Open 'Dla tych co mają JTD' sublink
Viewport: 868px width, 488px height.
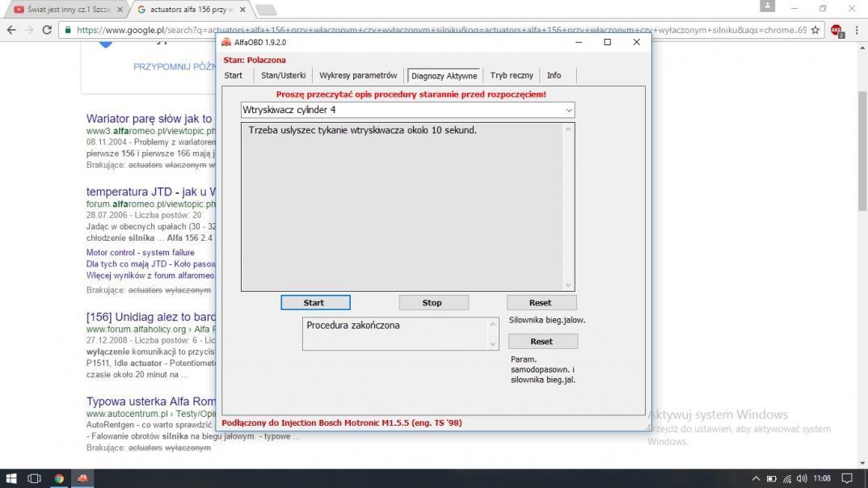click(150, 264)
